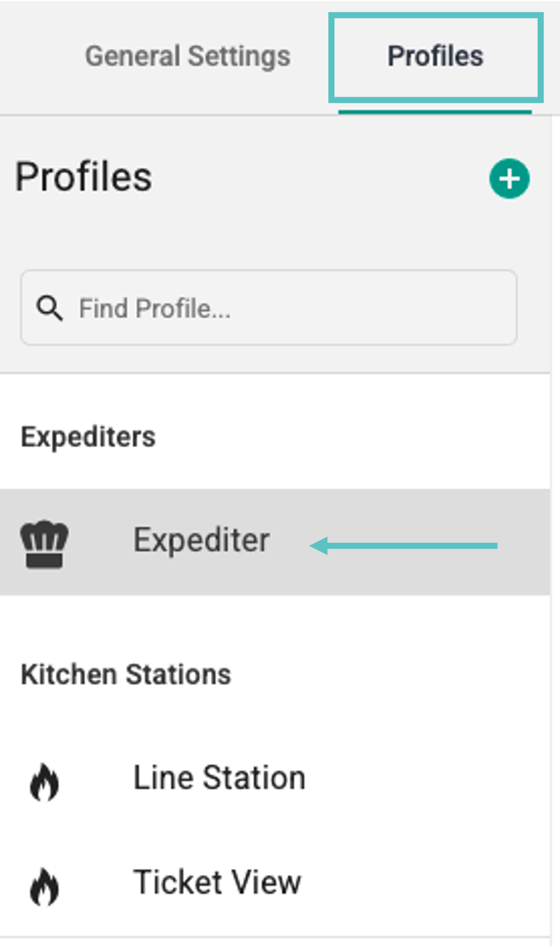Click empty tab bar area left of General Settings
The width and height of the screenshot is (560, 947).
[x=40, y=56]
